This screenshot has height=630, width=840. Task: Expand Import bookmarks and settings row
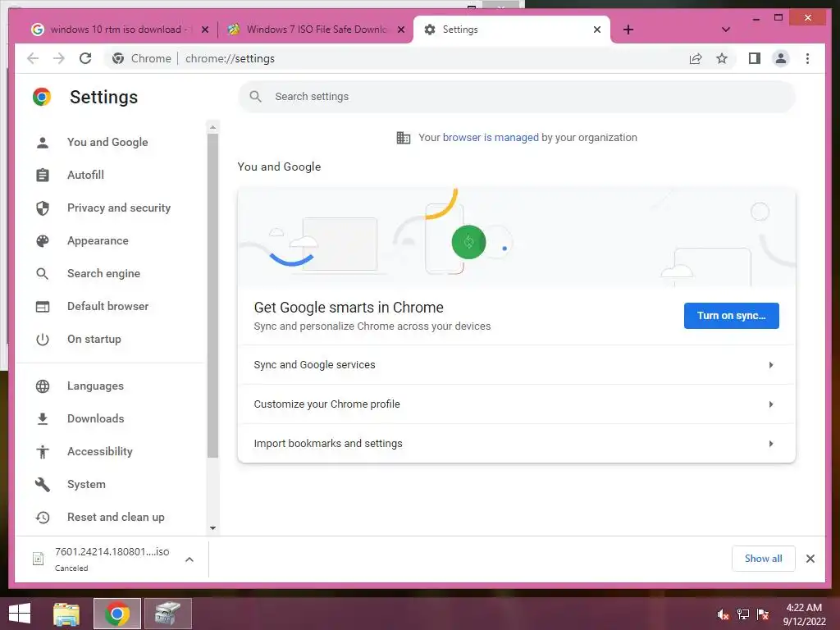pyautogui.click(x=517, y=444)
